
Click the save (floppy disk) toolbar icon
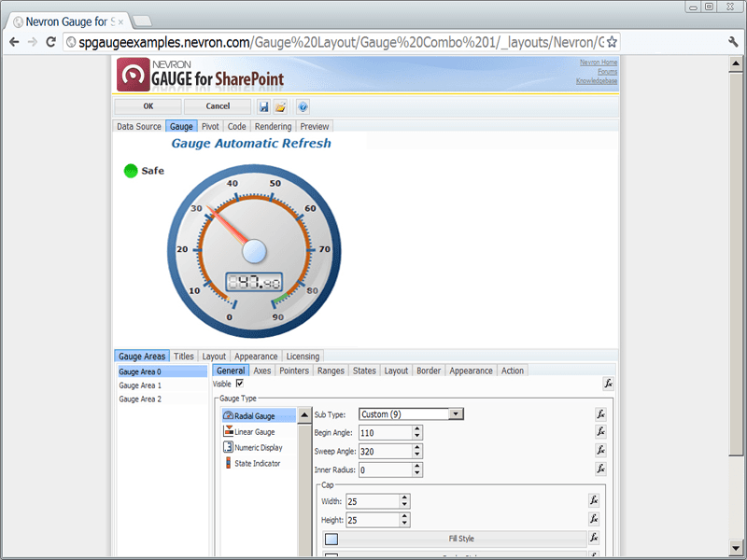(x=264, y=106)
